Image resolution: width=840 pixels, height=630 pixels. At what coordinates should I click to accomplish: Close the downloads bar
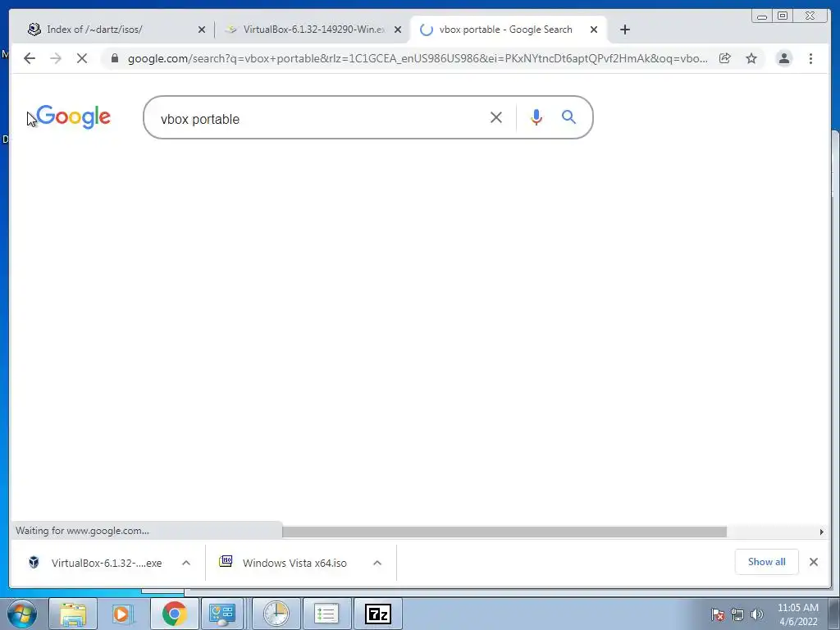coord(814,562)
